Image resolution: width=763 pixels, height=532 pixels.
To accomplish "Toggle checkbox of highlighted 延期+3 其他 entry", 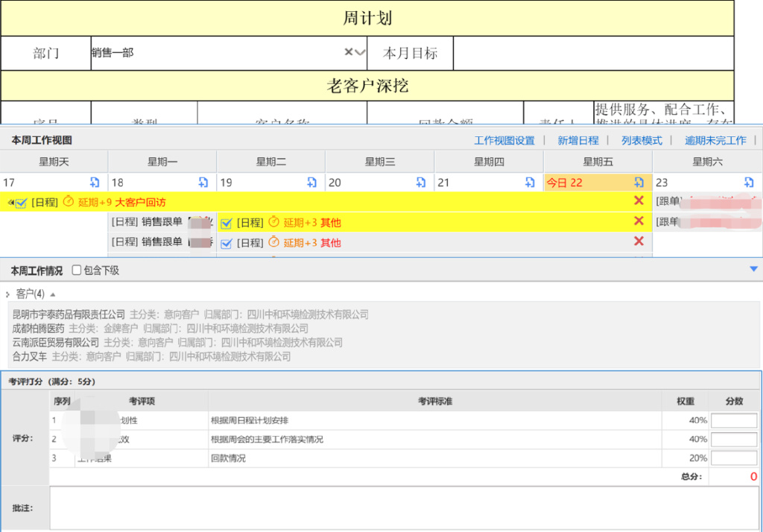I will click(227, 223).
